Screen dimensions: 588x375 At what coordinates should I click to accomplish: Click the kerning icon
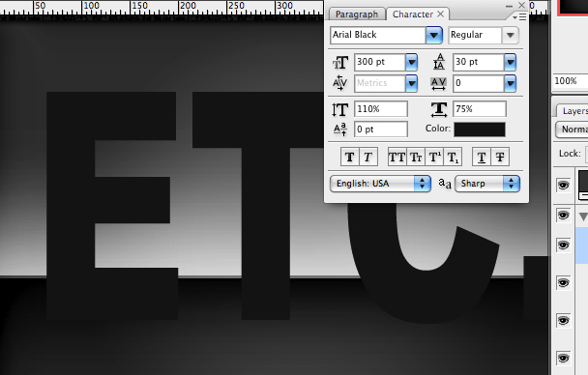[339, 83]
